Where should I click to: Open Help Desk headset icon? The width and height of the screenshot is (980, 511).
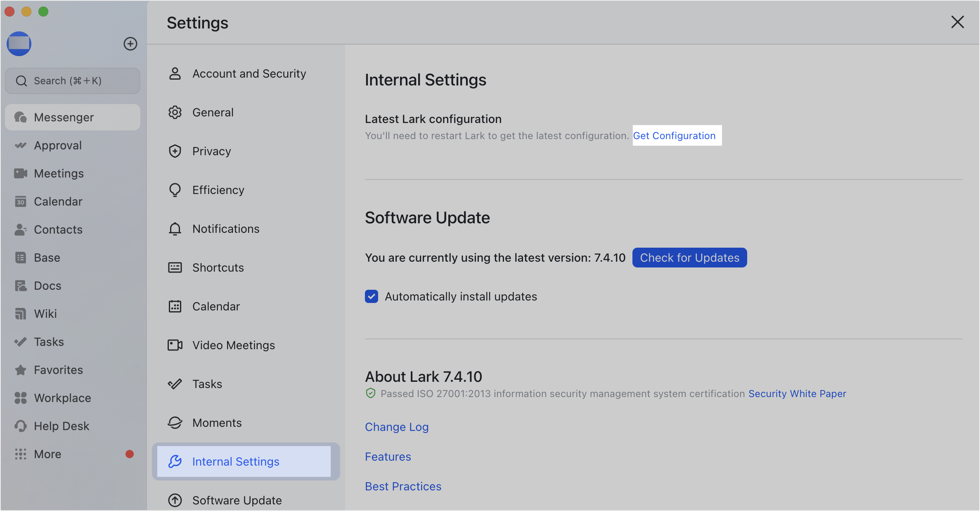click(20, 426)
